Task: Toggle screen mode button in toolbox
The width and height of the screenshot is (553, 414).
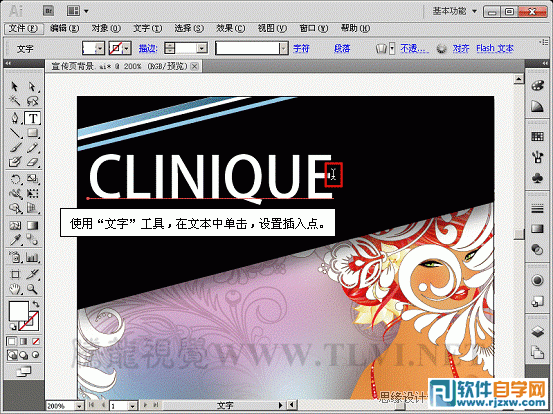Action: coord(24,371)
